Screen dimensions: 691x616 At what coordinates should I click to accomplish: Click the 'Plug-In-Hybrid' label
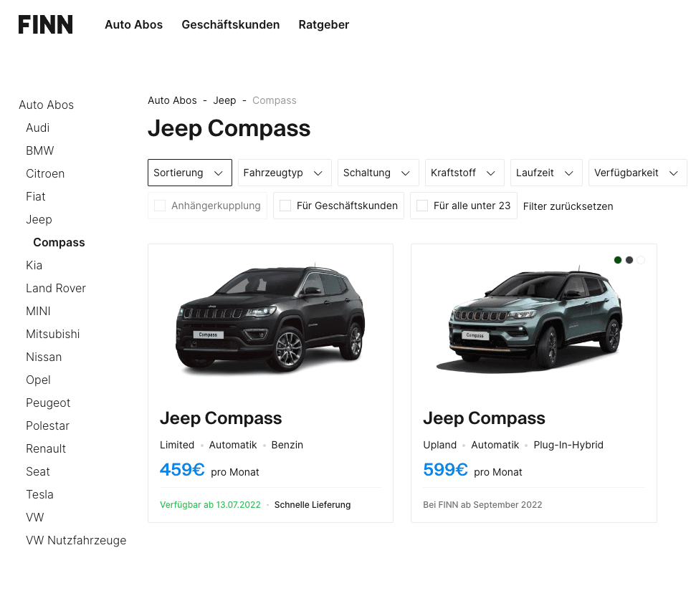point(568,445)
